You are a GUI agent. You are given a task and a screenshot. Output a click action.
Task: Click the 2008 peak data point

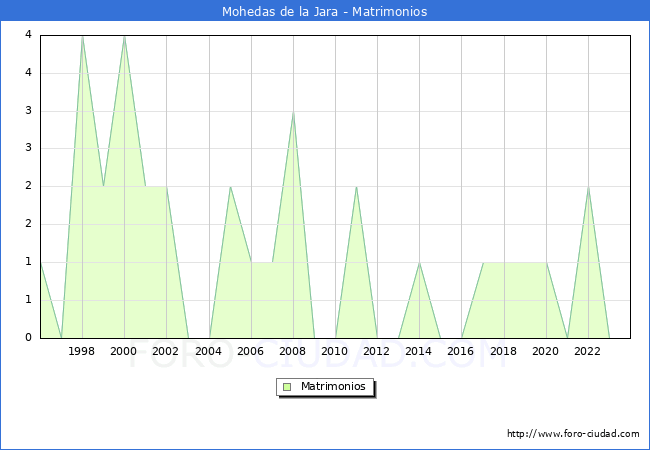point(293,112)
